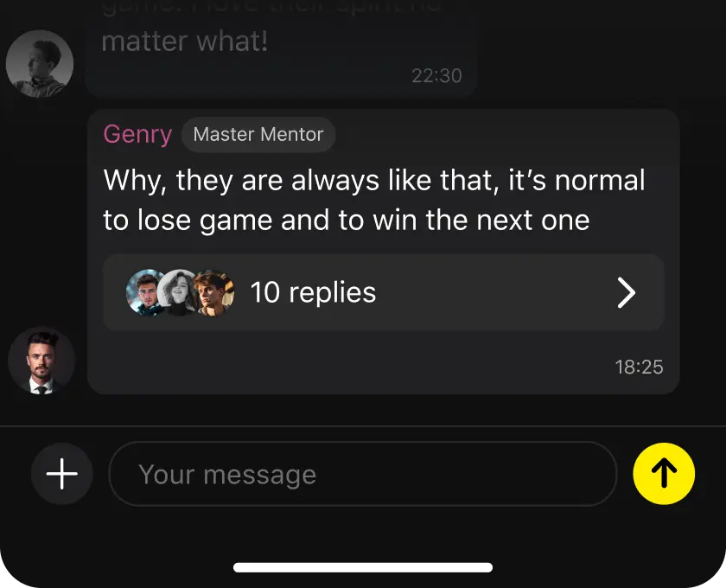Select Genry's message text starting with 'Why'

point(373,182)
